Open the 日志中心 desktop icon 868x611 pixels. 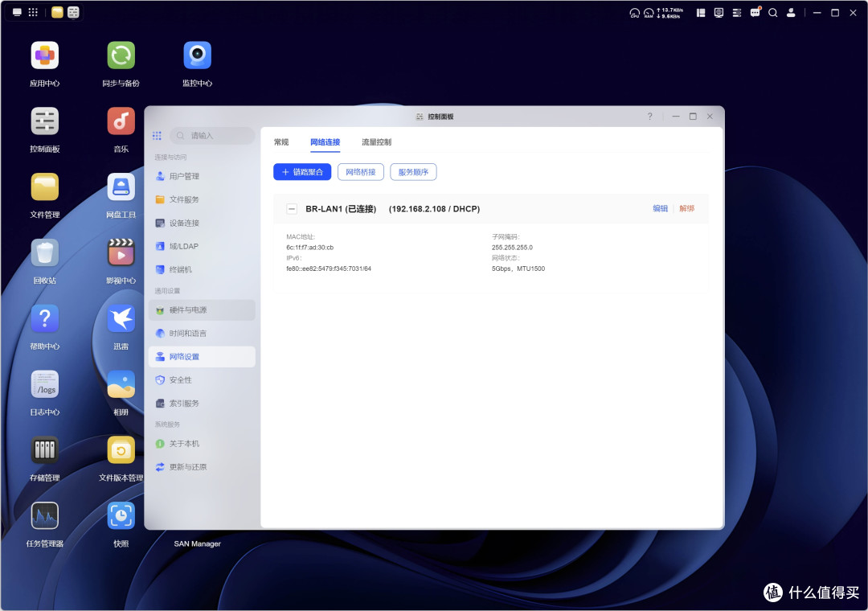tap(45, 384)
